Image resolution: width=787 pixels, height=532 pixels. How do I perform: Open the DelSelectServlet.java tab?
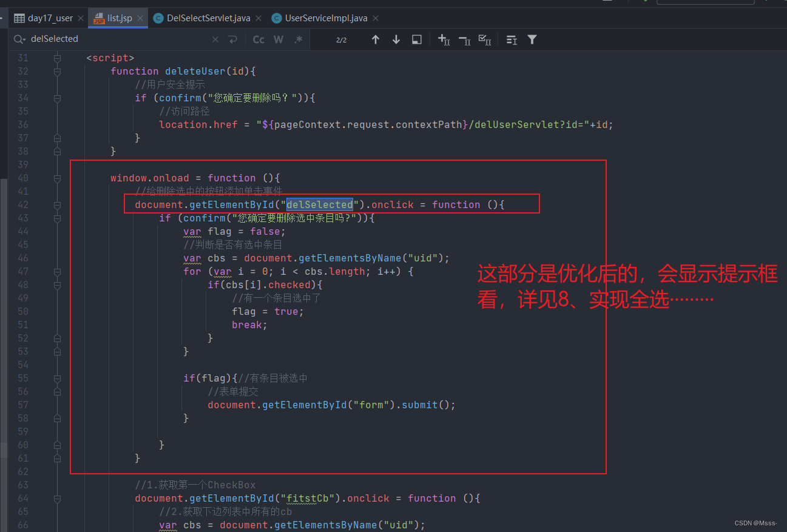[209, 18]
